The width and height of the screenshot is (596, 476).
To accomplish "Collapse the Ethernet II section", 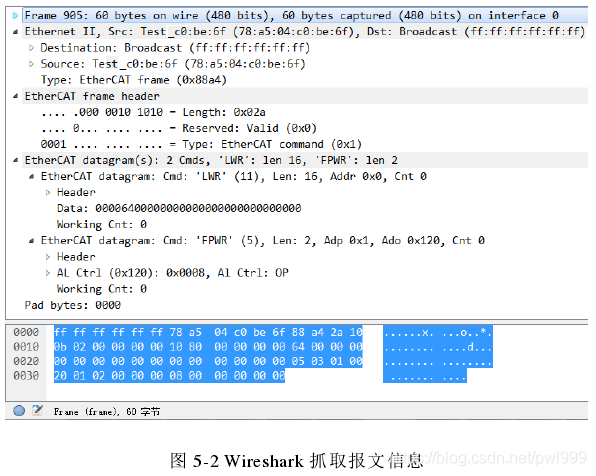I will (x=15, y=32).
